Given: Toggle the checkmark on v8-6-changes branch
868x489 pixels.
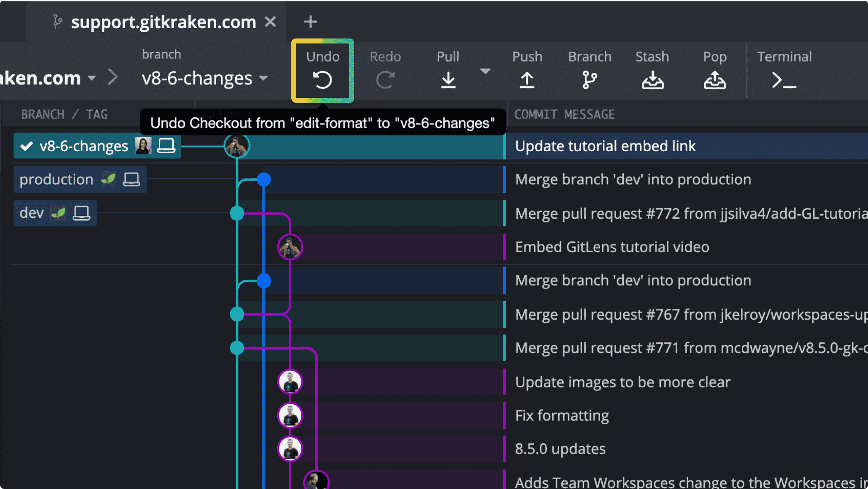Looking at the screenshot, I should coord(27,146).
